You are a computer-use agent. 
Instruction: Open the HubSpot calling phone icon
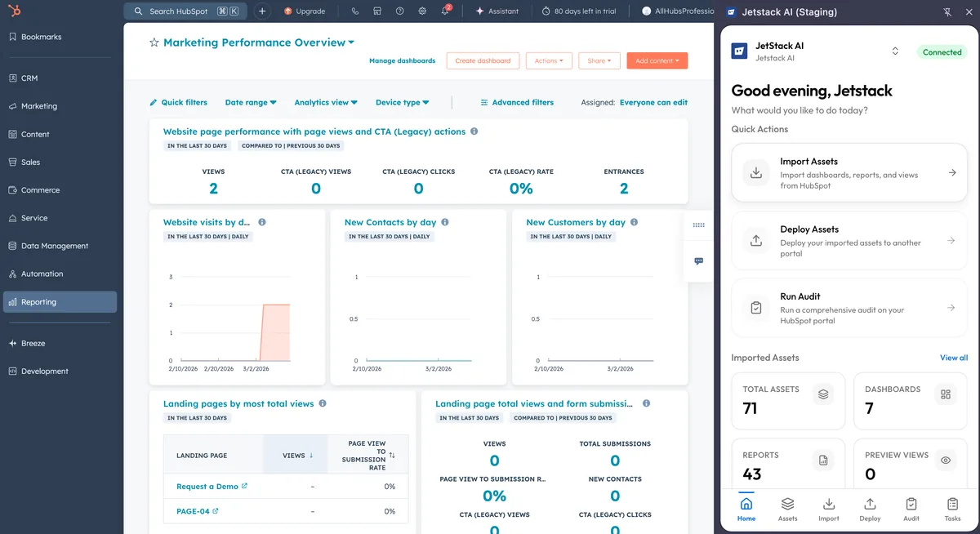click(354, 11)
